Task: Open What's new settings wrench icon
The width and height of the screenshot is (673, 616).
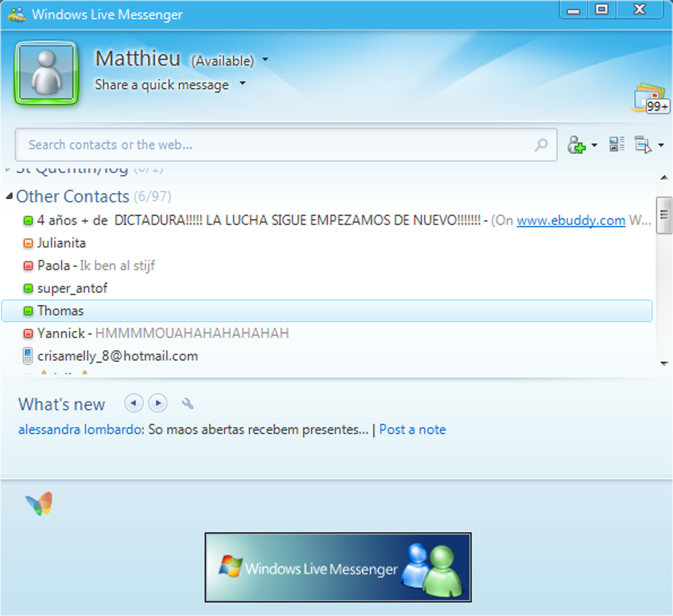Action: [x=187, y=404]
